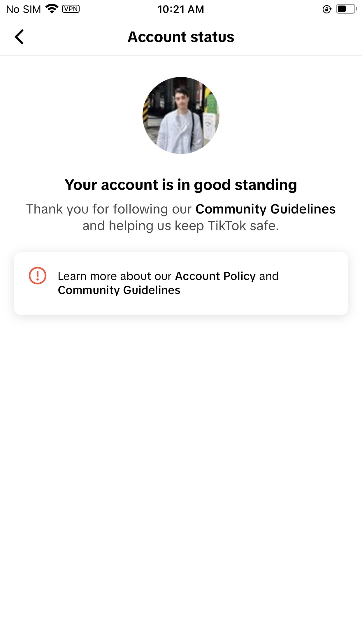Tap the word 'and' after Account Policy
Image resolution: width=362 pixels, height=644 pixels.
click(x=269, y=276)
